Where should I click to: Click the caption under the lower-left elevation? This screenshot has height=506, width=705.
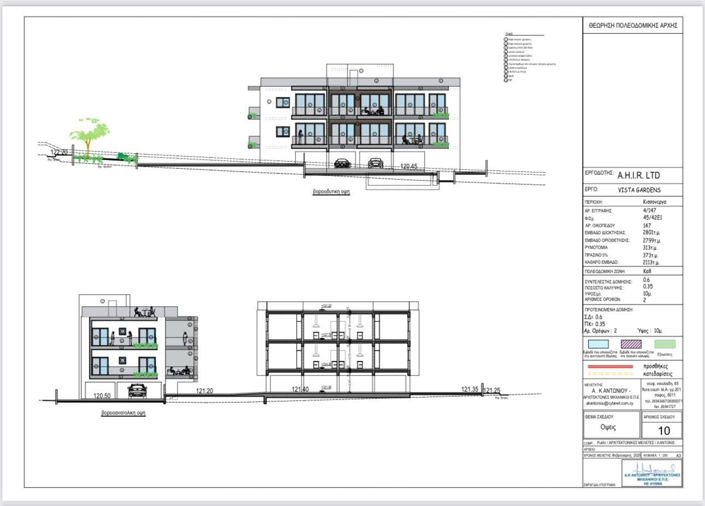[123, 413]
